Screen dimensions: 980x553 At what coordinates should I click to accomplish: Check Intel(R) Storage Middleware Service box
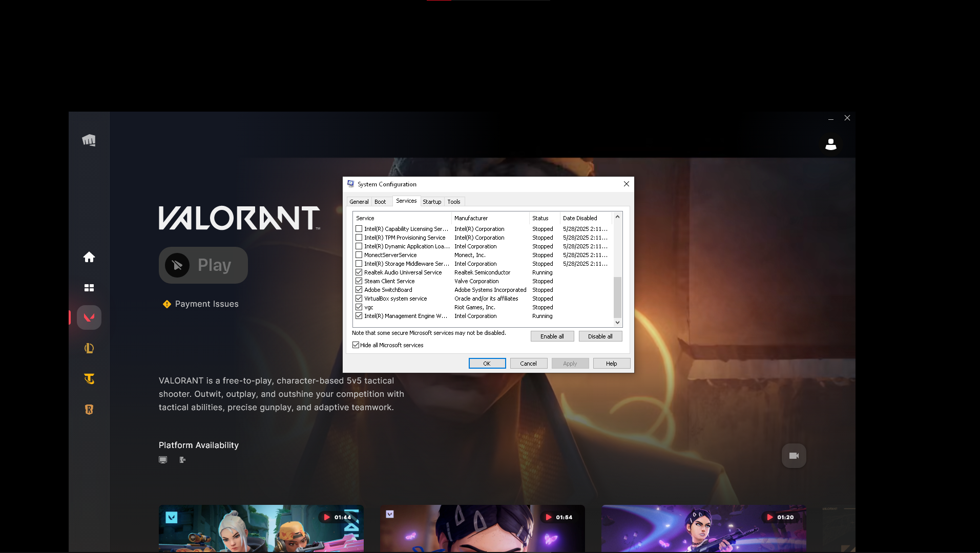(359, 264)
